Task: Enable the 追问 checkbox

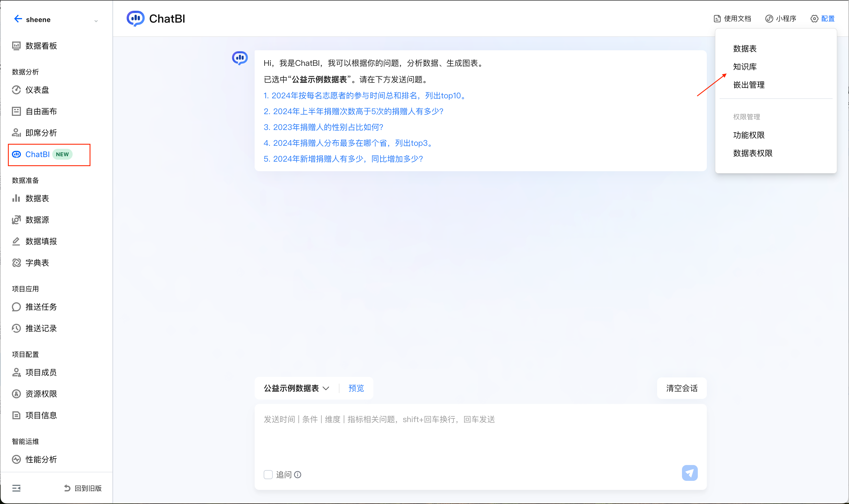Action: [268, 475]
